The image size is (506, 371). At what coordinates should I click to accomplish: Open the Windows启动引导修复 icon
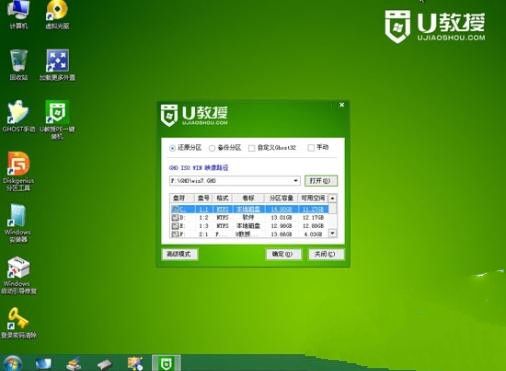click(x=18, y=275)
